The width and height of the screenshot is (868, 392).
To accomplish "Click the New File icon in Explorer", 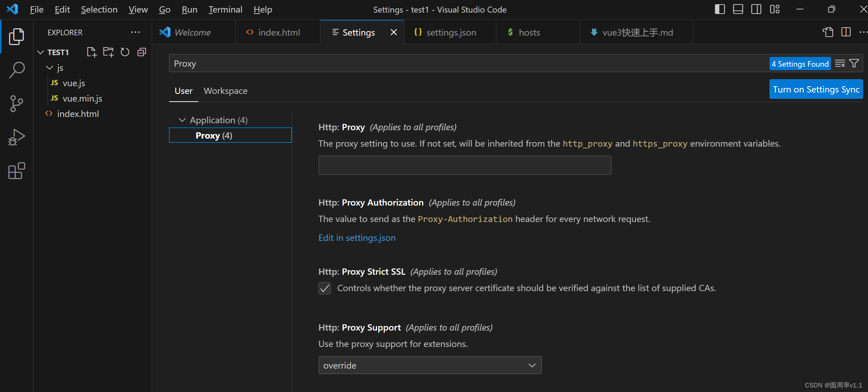I will click(91, 52).
